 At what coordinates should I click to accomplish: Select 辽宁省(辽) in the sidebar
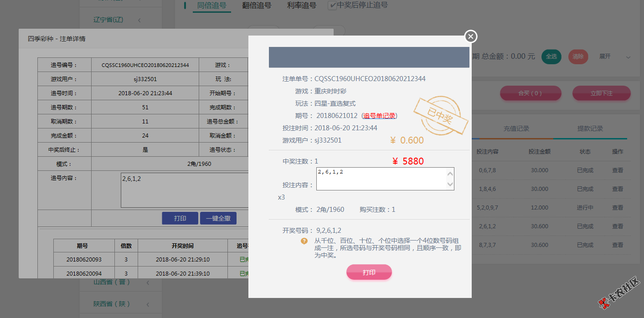point(108,20)
